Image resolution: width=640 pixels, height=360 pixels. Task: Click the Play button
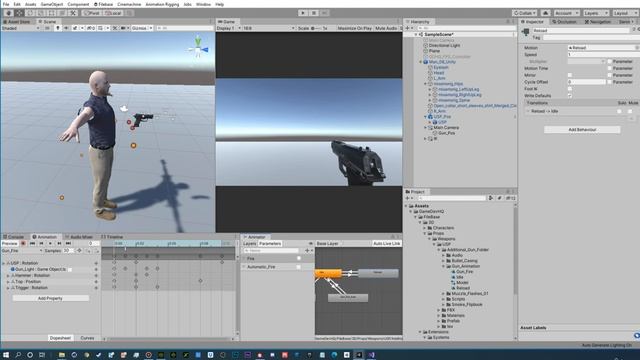pyautogui.click(x=303, y=13)
